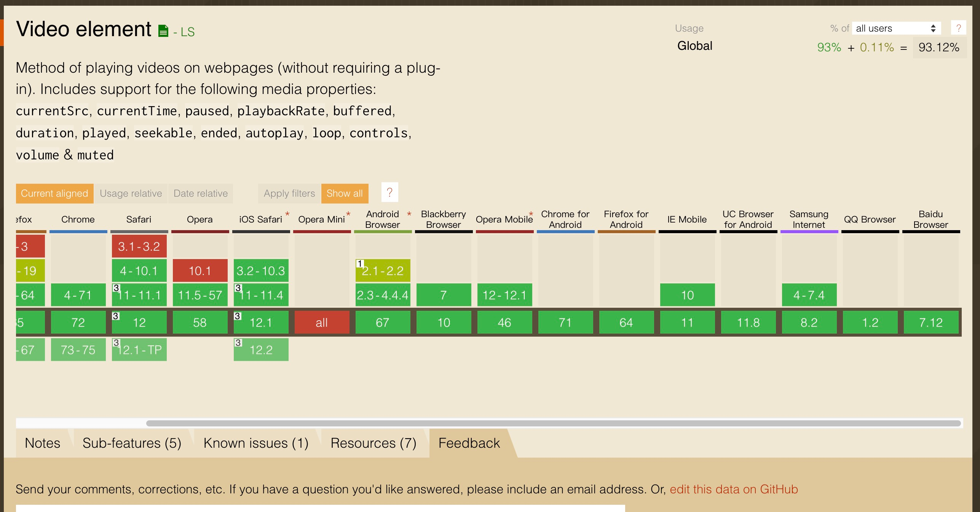Click the horizontal scrollbar thumb under the table

point(554,423)
